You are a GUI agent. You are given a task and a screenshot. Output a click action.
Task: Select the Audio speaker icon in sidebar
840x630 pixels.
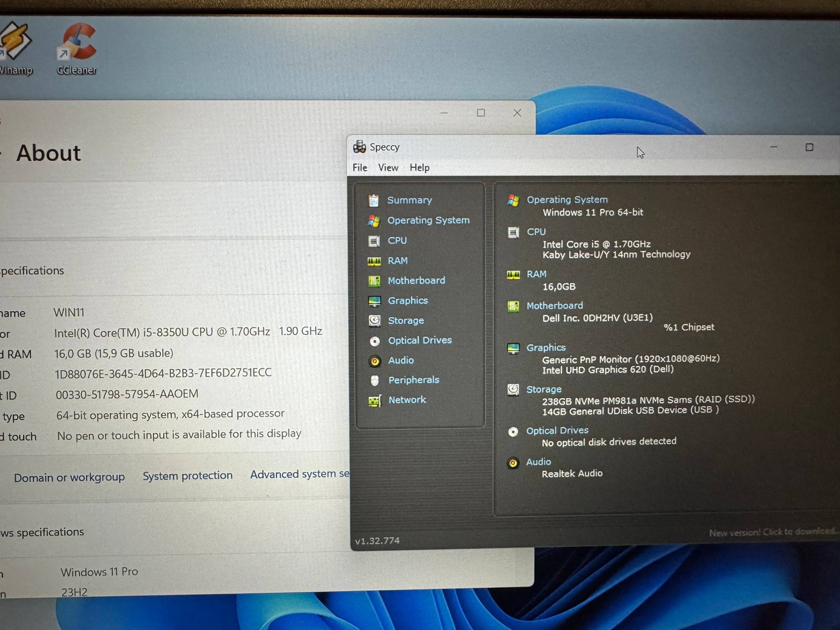coord(374,361)
